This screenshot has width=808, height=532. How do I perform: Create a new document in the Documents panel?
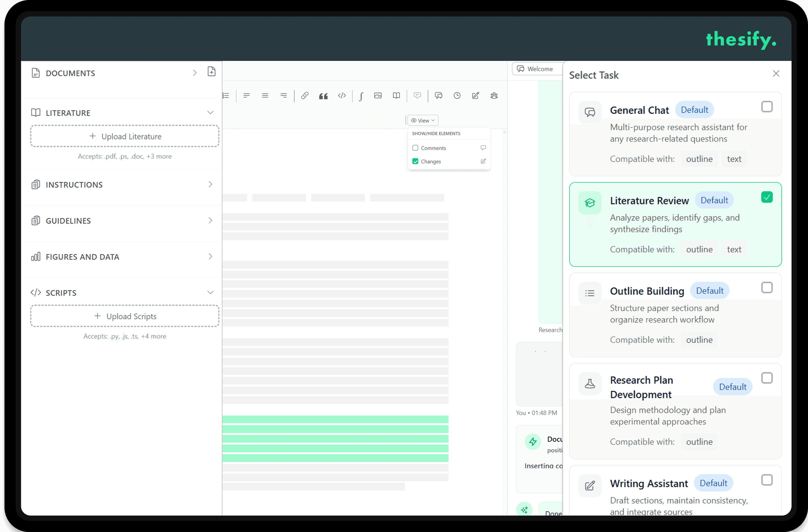211,72
